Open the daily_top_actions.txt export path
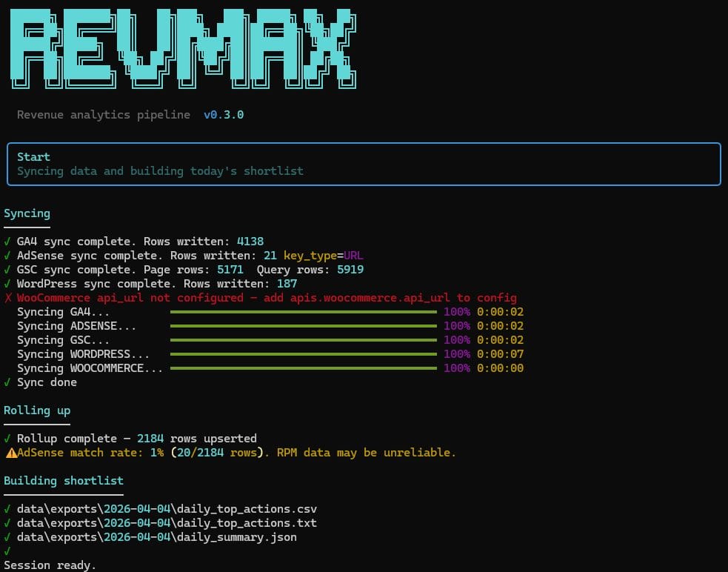 (x=167, y=523)
